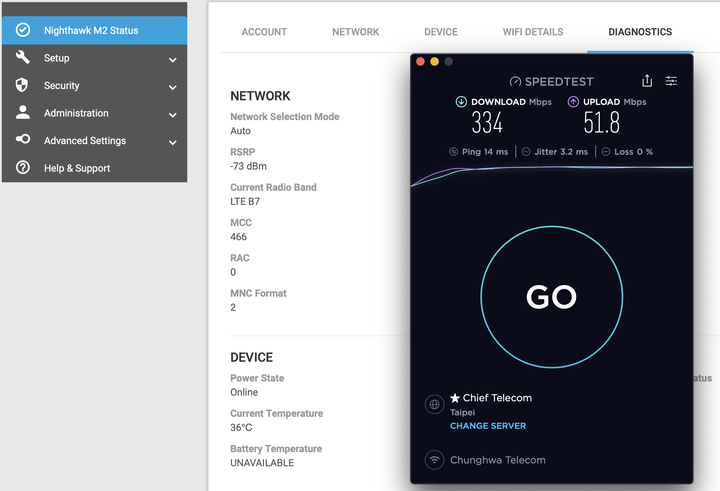
Task: Click the Taipei server location text
Action: 462,412
